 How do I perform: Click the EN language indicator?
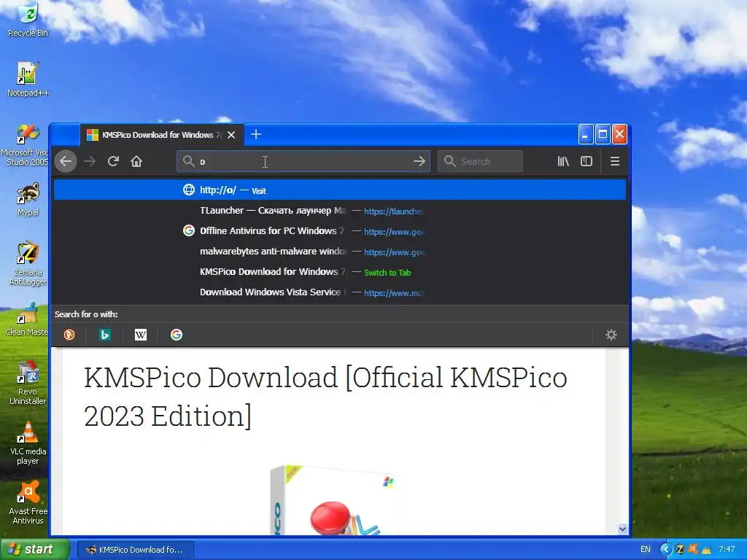(x=646, y=550)
